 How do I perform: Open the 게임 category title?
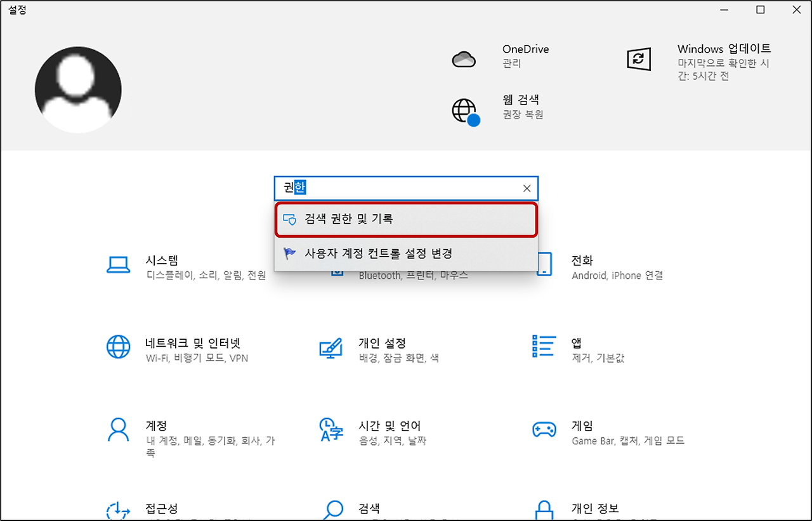(x=582, y=425)
